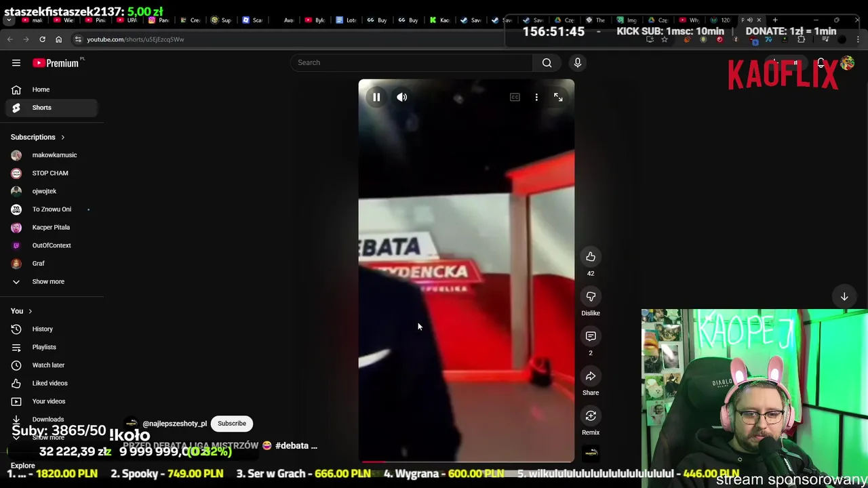Open the ojwojtek subscription
This screenshot has height=488, width=868.
[x=52, y=191]
